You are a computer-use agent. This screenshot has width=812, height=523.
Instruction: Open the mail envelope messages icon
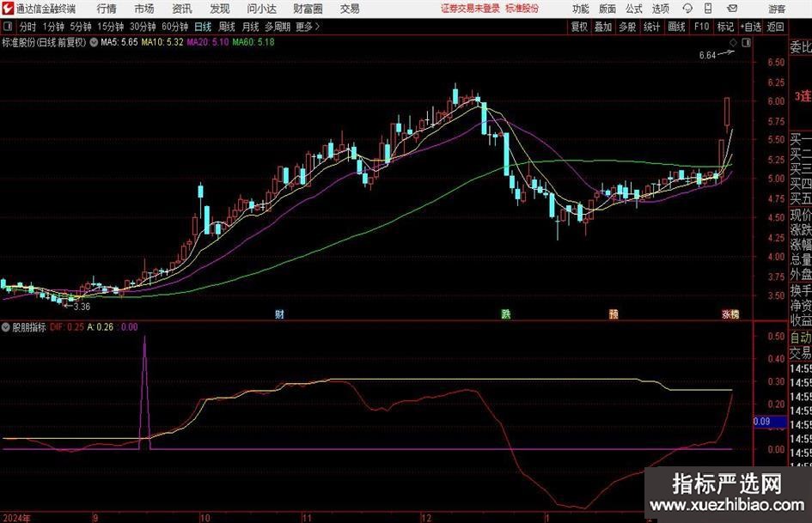[732, 9]
